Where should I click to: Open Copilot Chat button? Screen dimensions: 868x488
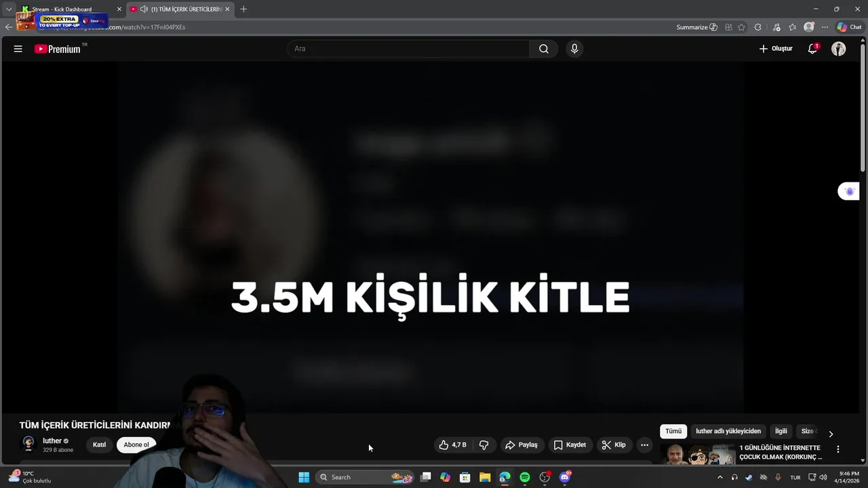pyautogui.click(x=849, y=27)
